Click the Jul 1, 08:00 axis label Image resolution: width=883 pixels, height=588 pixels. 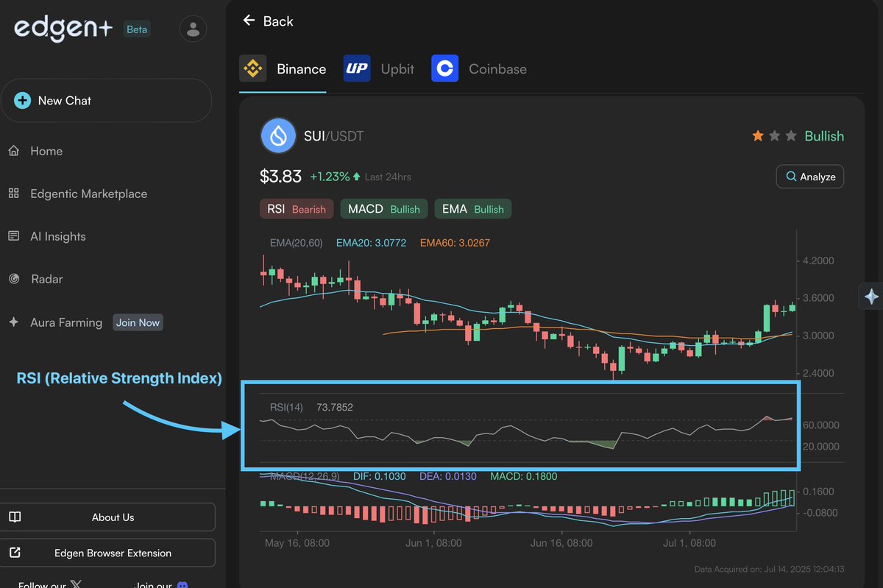pyautogui.click(x=689, y=543)
